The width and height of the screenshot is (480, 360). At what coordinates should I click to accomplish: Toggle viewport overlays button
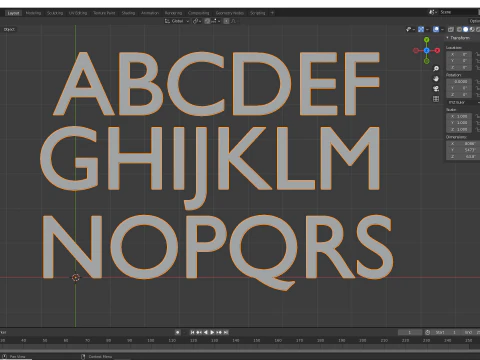pyautogui.click(x=436, y=30)
